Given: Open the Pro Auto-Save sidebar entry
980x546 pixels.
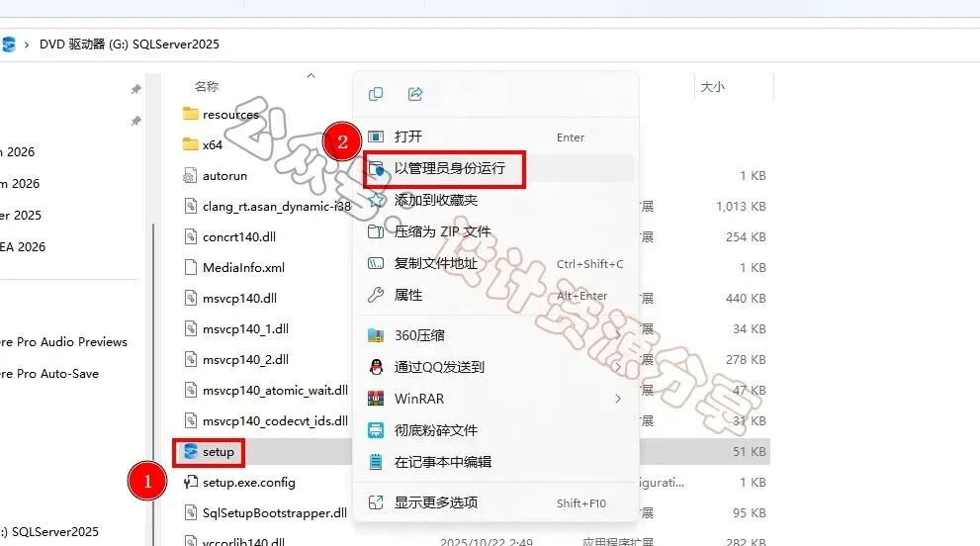Looking at the screenshot, I should (x=49, y=374).
